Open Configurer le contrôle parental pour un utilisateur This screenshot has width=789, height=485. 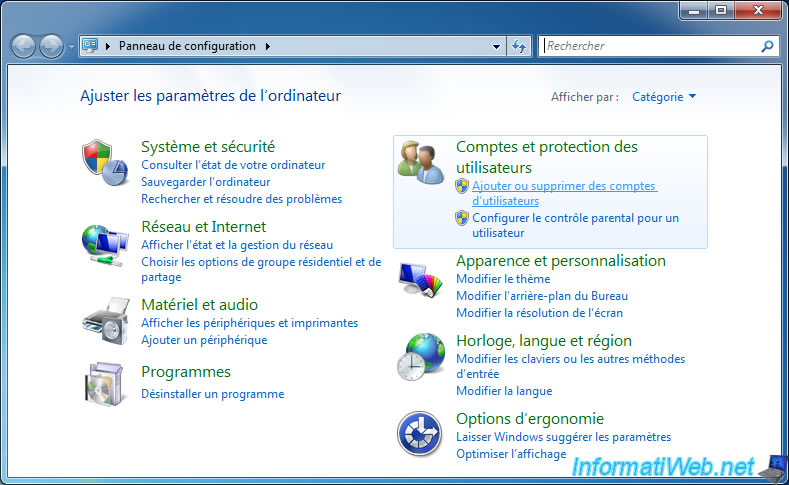click(575, 225)
